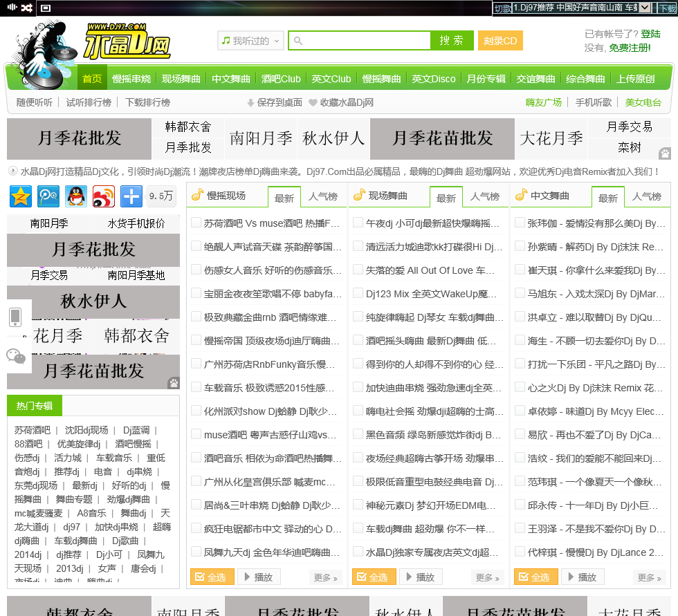Check the box for 卓依婷 - 味道Dj

click(x=520, y=411)
